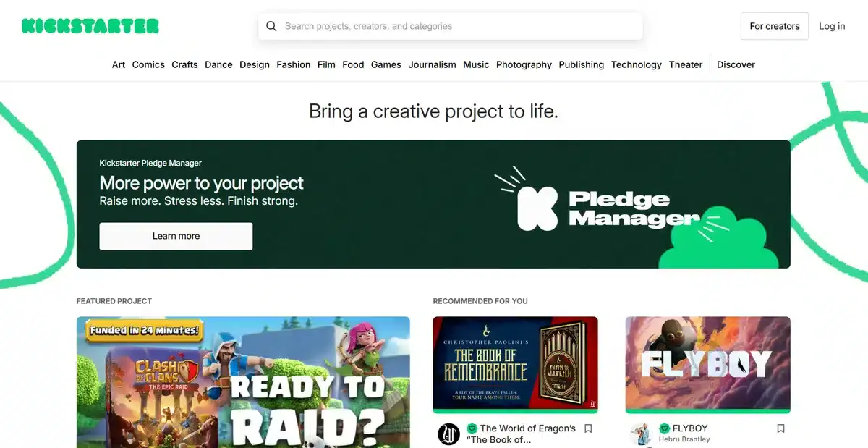
Task: Select the Photography category
Action: 524,64
